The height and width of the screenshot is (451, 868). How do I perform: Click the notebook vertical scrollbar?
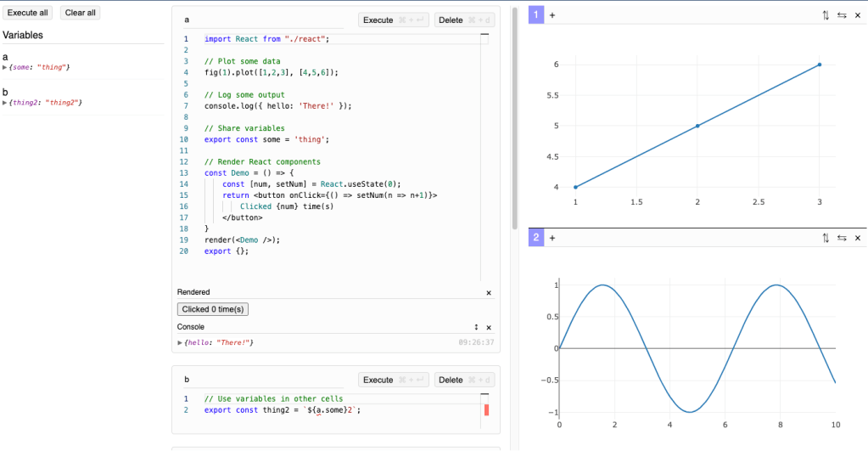(x=514, y=119)
